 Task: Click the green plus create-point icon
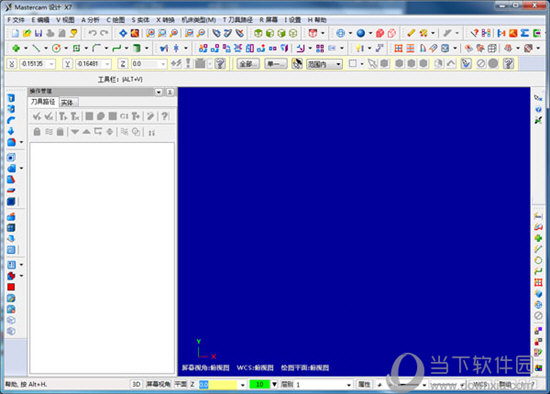coord(16,48)
